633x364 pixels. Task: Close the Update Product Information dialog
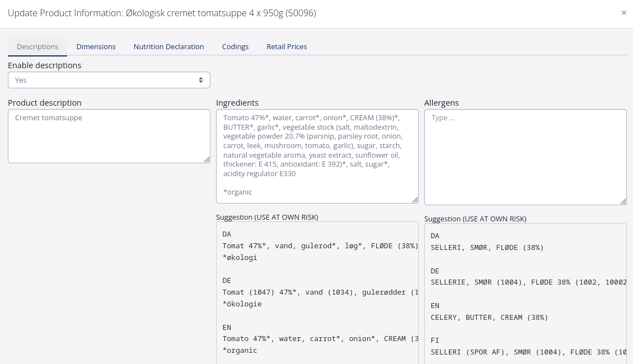[623, 13]
